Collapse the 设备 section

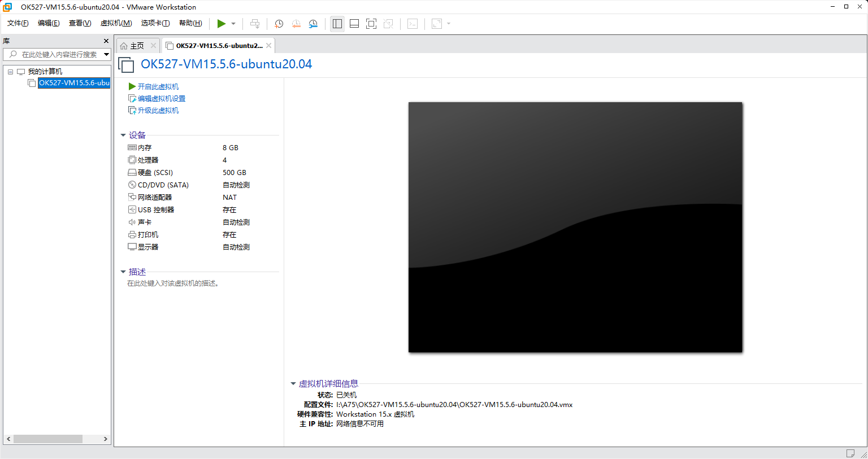pos(123,135)
